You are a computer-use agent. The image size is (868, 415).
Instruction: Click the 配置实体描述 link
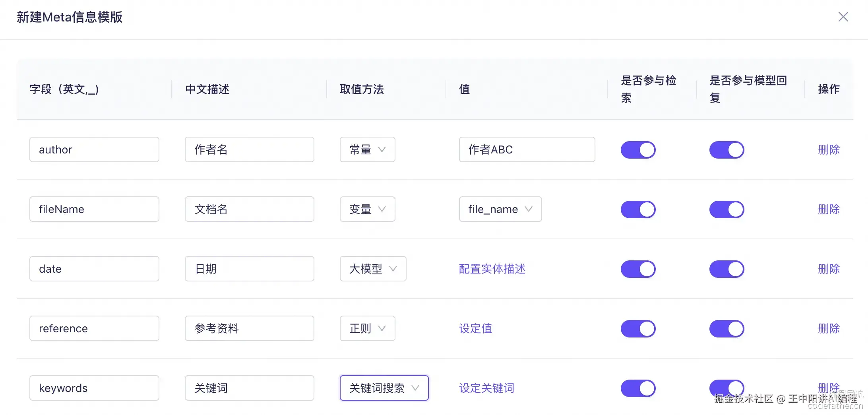(492, 269)
